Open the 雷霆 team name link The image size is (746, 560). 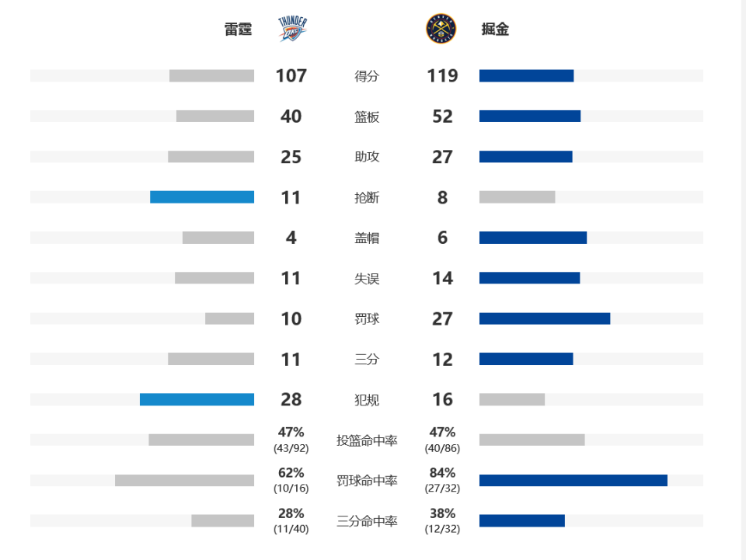pos(239,30)
